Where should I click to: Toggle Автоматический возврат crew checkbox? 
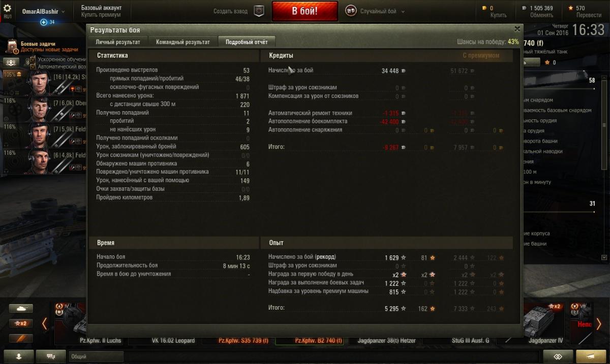point(33,67)
